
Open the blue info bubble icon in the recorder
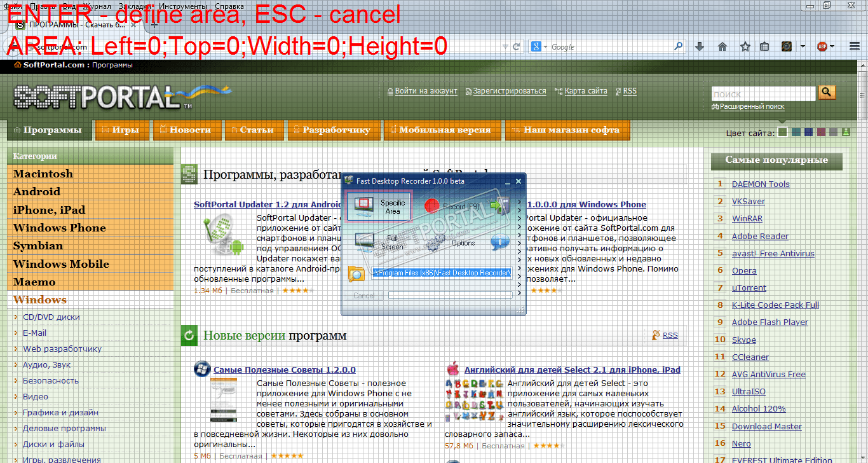pyautogui.click(x=500, y=242)
